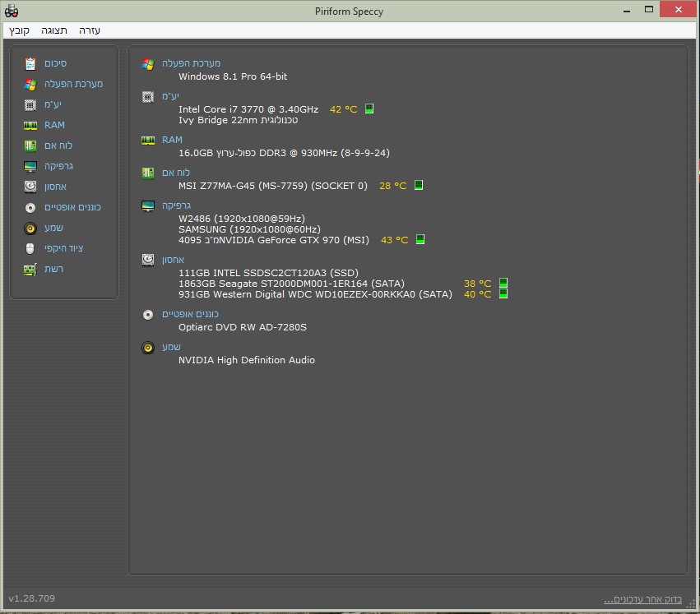700x614 pixels.
Task: Open the Operating System sidebar Windows icon
Action: point(30,84)
